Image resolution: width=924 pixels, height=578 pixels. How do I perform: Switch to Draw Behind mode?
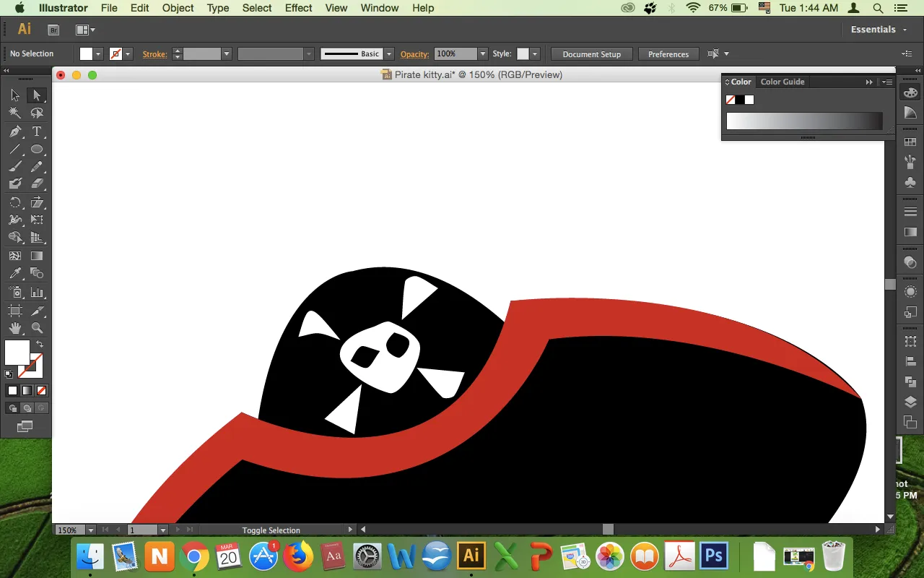(27, 408)
